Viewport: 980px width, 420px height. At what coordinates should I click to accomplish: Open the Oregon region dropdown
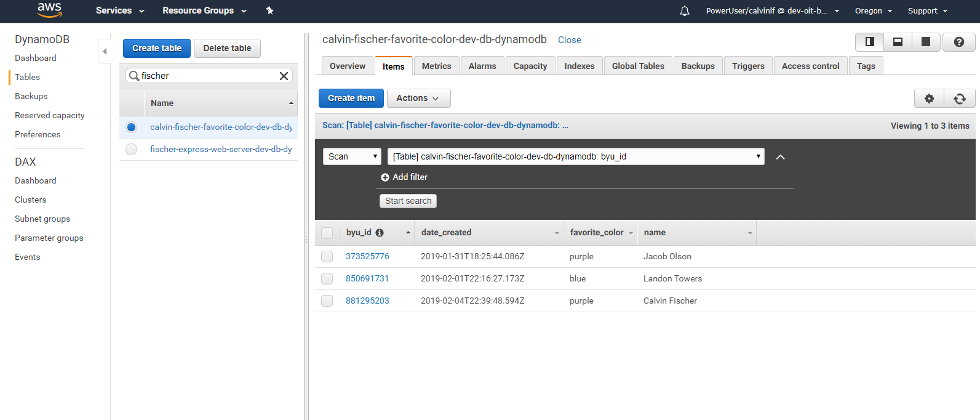874,10
